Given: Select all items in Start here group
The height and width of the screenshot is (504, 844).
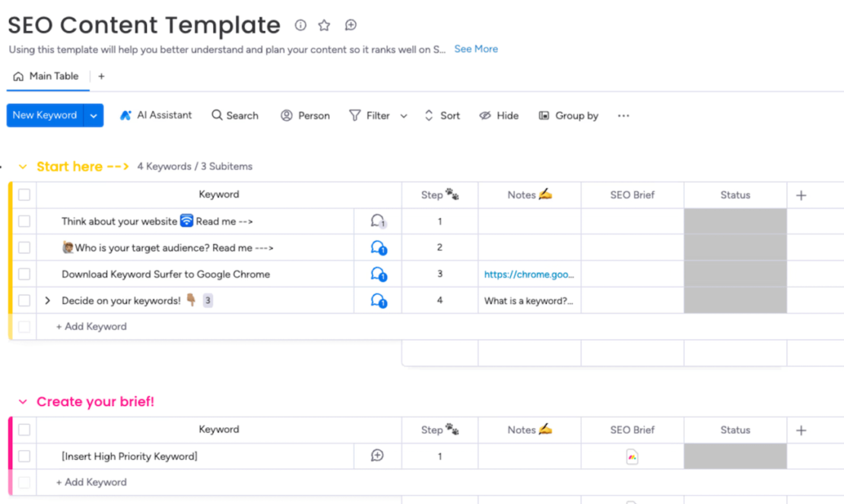Looking at the screenshot, I should pyautogui.click(x=24, y=195).
